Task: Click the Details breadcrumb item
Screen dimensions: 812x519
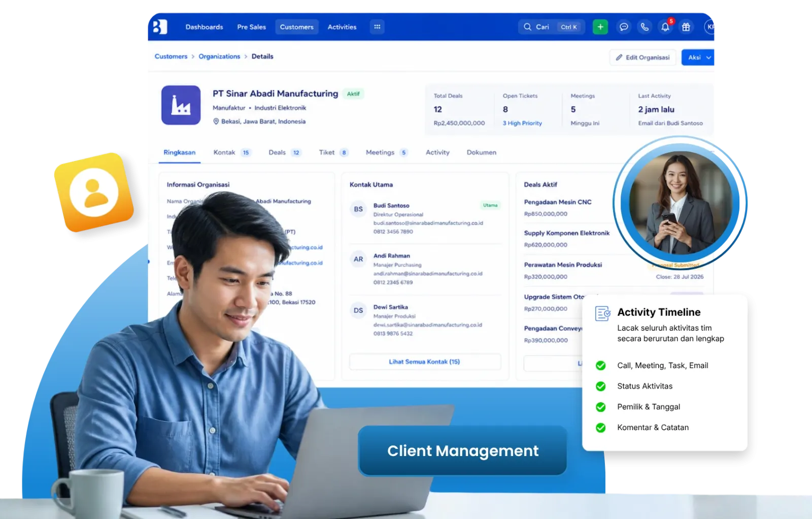Action: [262, 56]
